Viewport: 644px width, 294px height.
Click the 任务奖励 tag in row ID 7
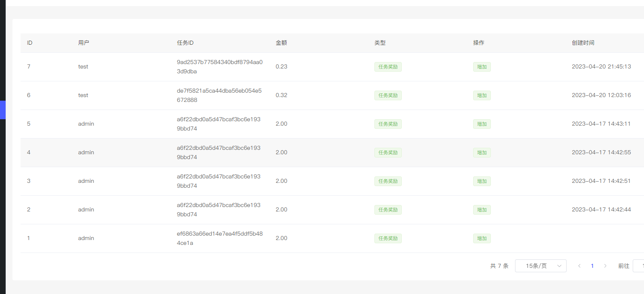tap(388, 67)
